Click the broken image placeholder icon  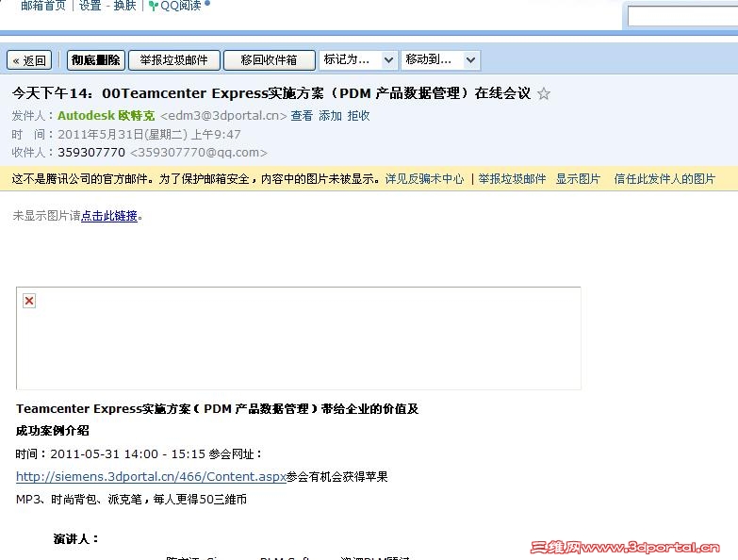(x=29, y=301)
